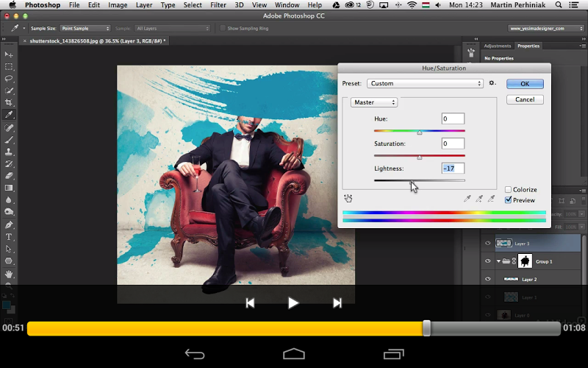
Task: Open the Master channel dropdown
Action: pos(374,102)
